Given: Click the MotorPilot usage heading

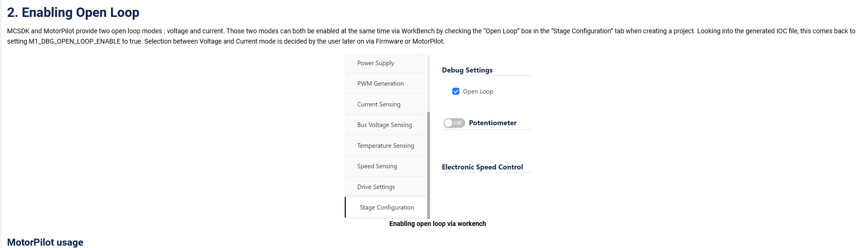Looking at the screenshot, I should [45, 242].
